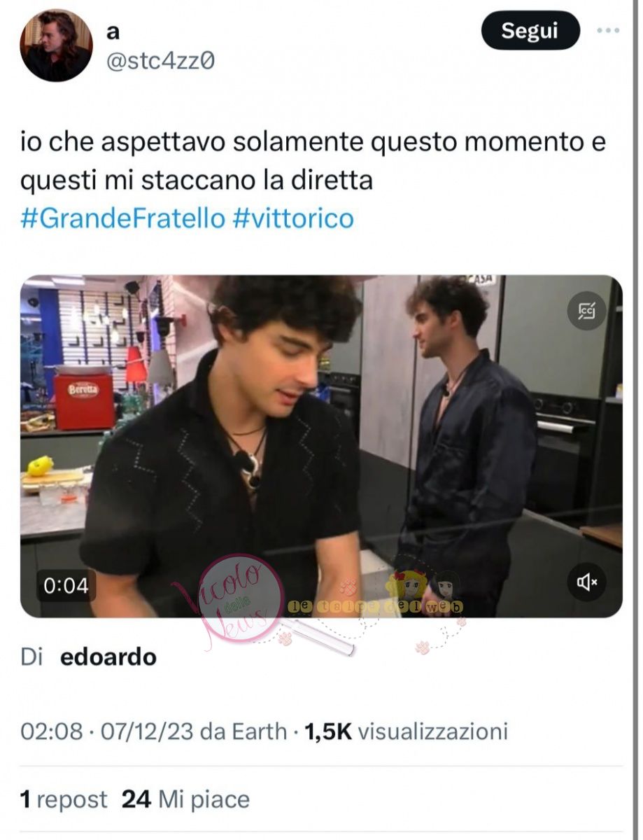Image resolution: width=643 pixels, height=840 pixels.
Task: Open video author edoardo's profile
Action: pos(108,657)
